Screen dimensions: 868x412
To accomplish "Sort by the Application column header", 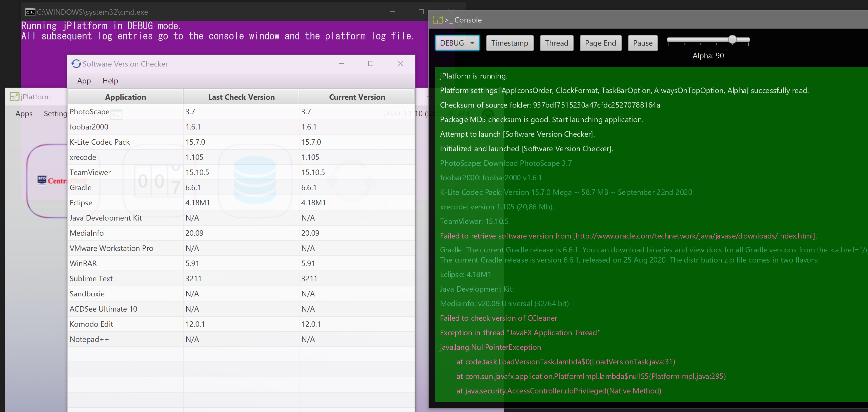I will pyautogui.click(x=125, y=97).
